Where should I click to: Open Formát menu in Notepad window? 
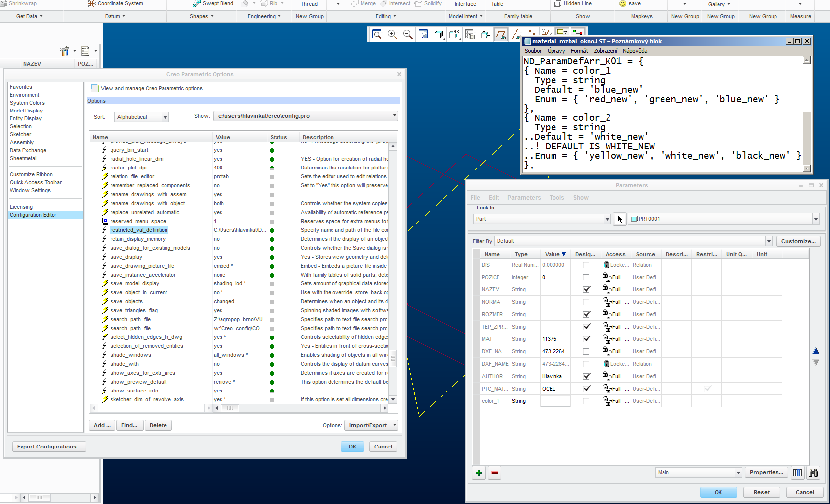pos(579,51)
